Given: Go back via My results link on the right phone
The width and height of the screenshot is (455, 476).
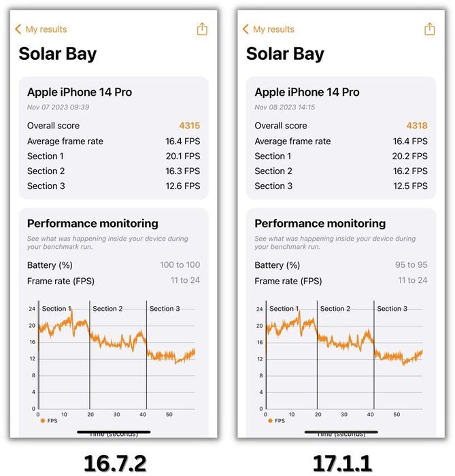Looking at the screenshot, I should click(273, 29).
